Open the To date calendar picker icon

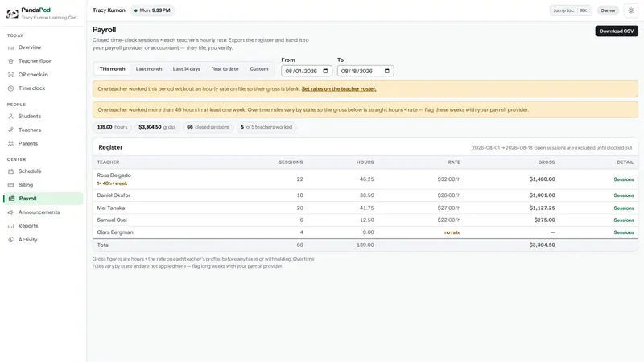[x=387, y=71]
